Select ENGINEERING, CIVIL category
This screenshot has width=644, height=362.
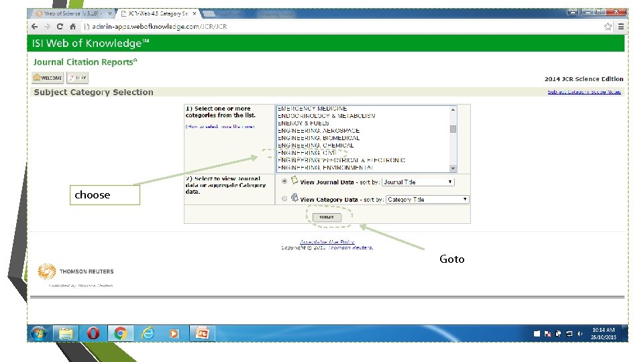point(308,153)
